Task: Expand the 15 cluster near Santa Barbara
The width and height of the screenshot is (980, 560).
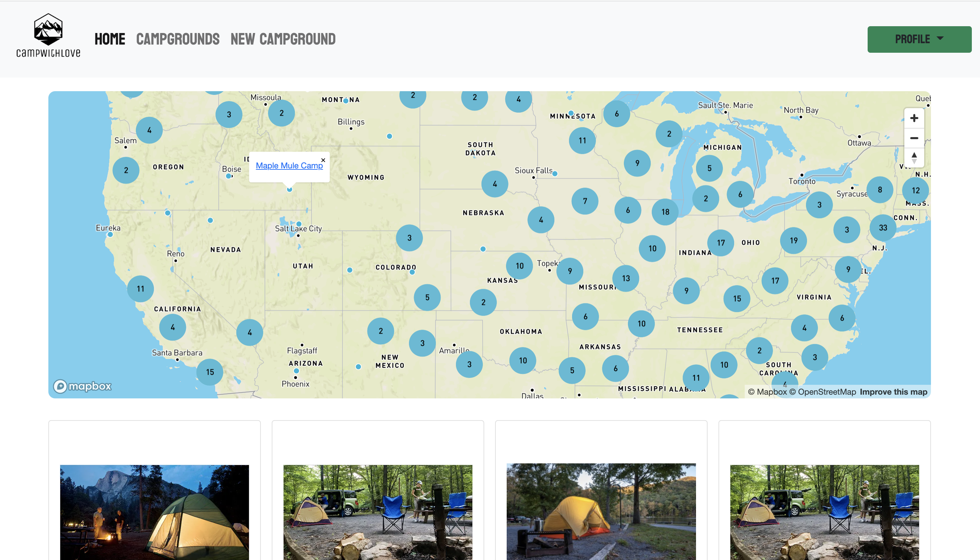Action: [x=210, y=372]
